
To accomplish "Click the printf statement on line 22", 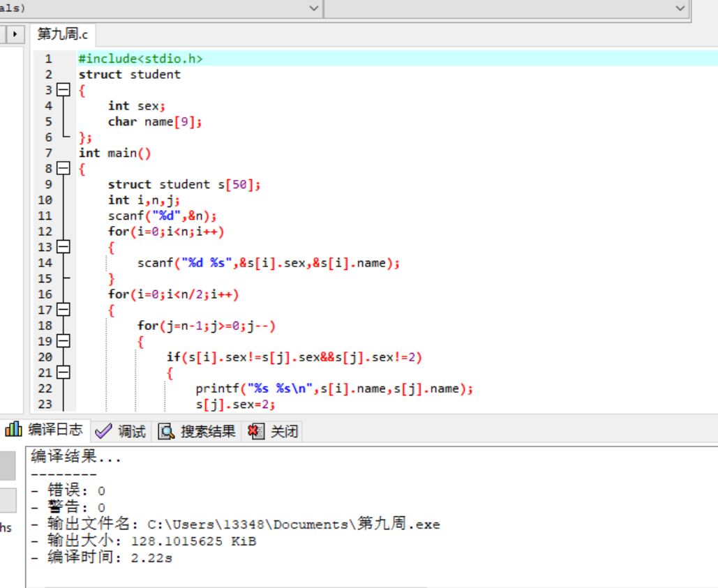I will [334, 389].
